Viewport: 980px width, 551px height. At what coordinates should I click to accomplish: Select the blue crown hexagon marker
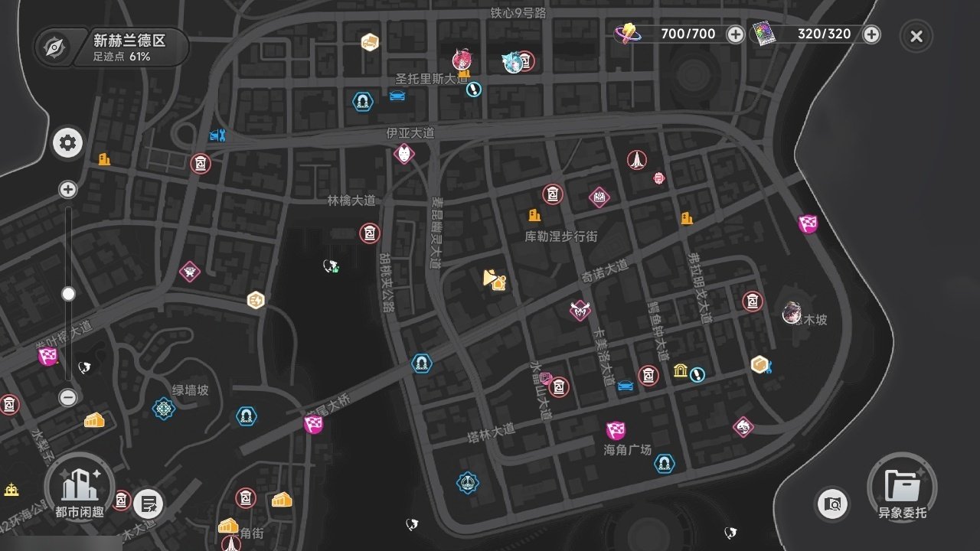tap(467, 482)
